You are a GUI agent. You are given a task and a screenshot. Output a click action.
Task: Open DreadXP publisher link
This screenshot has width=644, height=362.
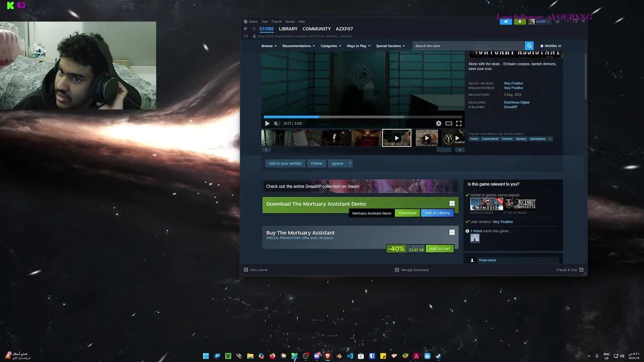coord(511,107)
